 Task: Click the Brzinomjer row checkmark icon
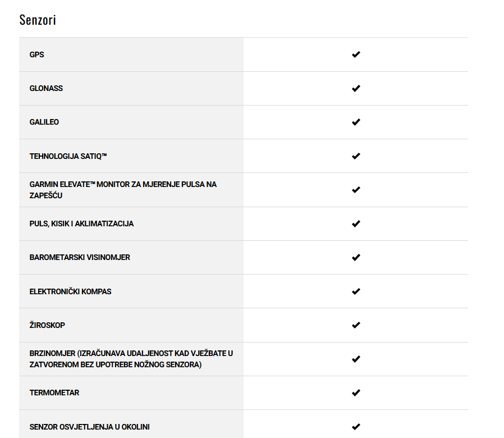pos(356,359)
